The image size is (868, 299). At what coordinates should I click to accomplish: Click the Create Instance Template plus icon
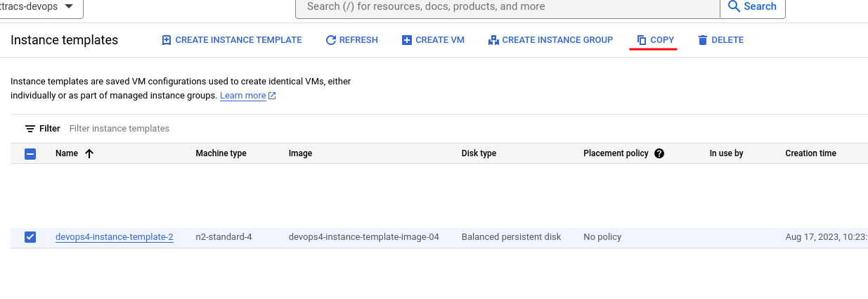[x=167, y=40]
